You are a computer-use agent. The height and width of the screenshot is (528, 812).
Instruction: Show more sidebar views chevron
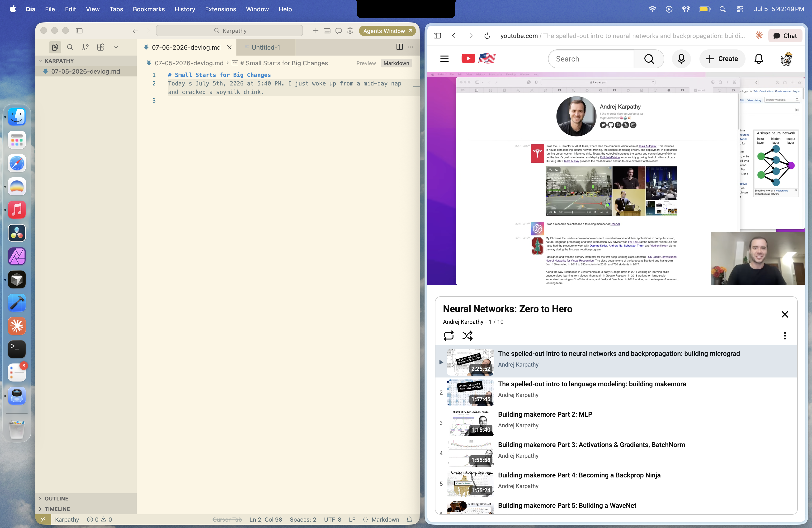116,47
